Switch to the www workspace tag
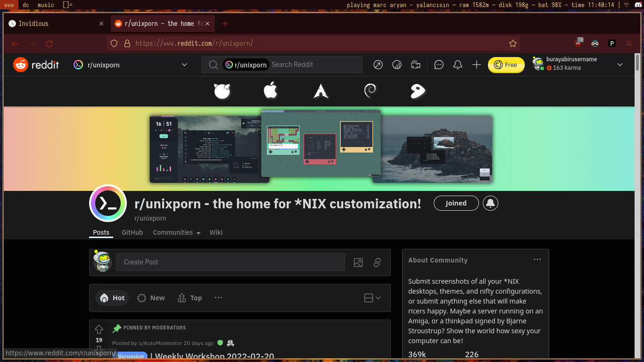 9,5
